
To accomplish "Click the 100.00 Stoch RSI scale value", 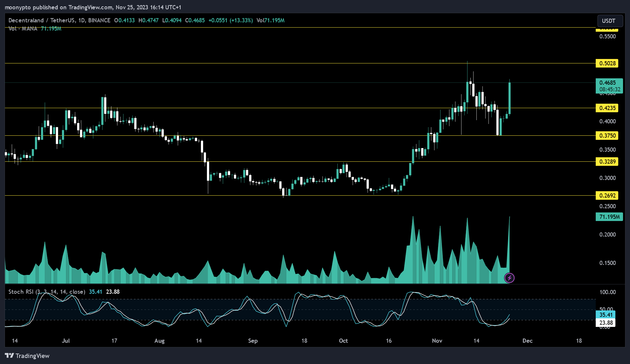I will point(607,292).
